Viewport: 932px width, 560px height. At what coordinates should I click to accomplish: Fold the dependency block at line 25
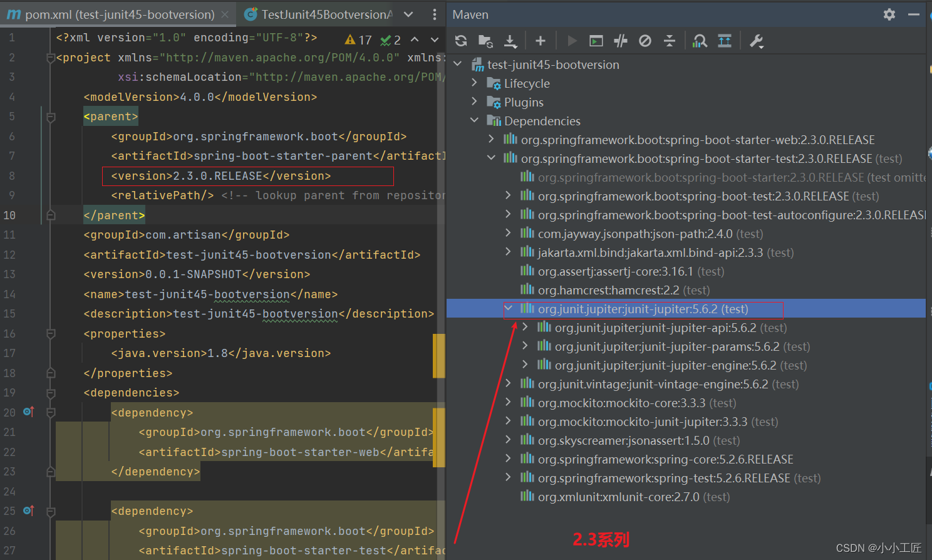click(51, 512)
